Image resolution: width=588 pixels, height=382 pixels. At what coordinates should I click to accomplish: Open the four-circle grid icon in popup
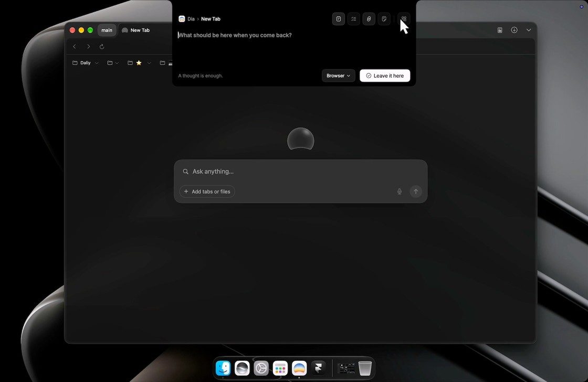404,19
